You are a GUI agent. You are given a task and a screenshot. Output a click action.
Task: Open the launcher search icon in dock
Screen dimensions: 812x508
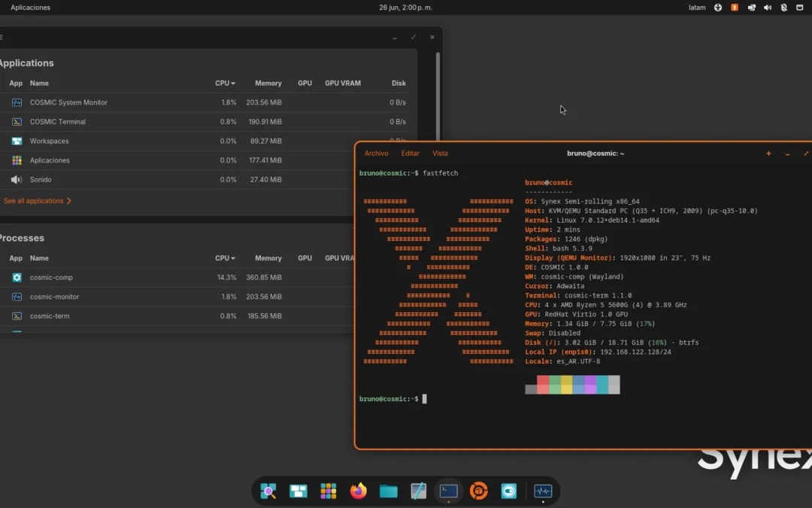(x=268, y=491)
